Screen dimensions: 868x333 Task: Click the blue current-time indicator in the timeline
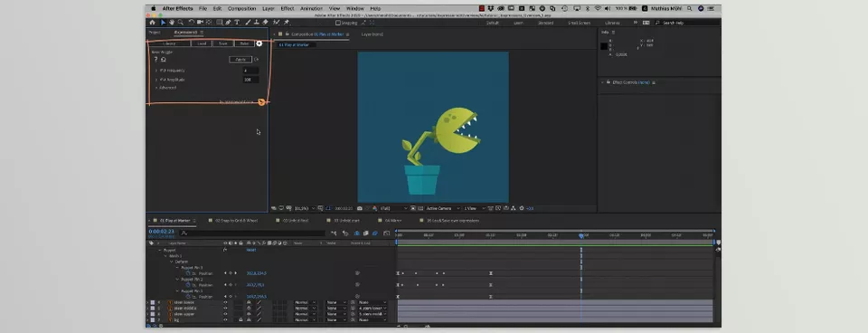(580, 235)
